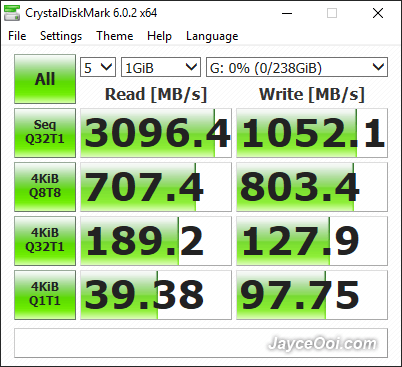Click the 4KiB Q8T8 read result 707.4
The width and height of the screenshot is (402, 367).
pos(156,187)
